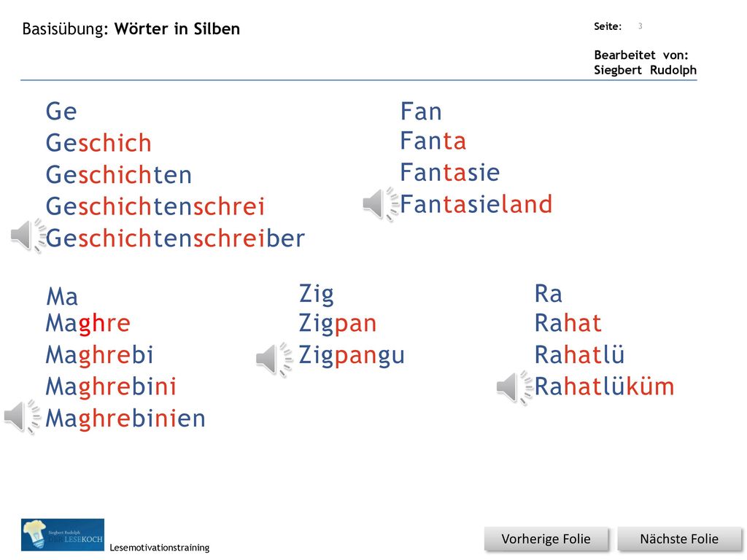Screen dimensions: 747x560
Task: Go to Nächste Folie
Action: 679,539
